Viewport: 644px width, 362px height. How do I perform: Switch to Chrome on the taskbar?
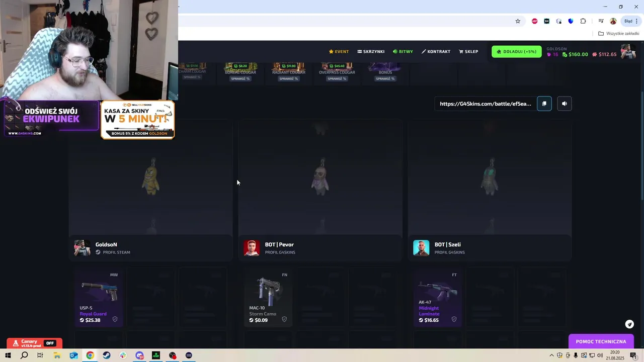pyautogui.click(x=90, y=355)
